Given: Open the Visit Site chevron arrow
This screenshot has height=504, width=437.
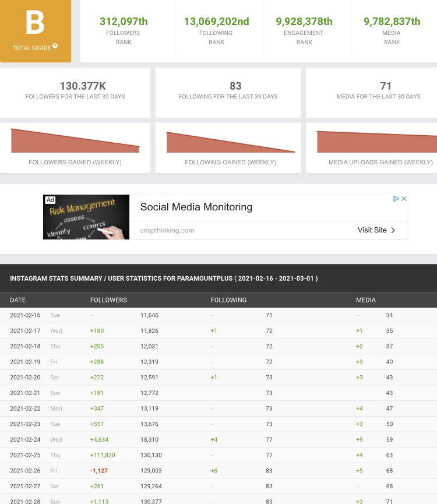Looking at the screenshot, I should click(393, 230).
